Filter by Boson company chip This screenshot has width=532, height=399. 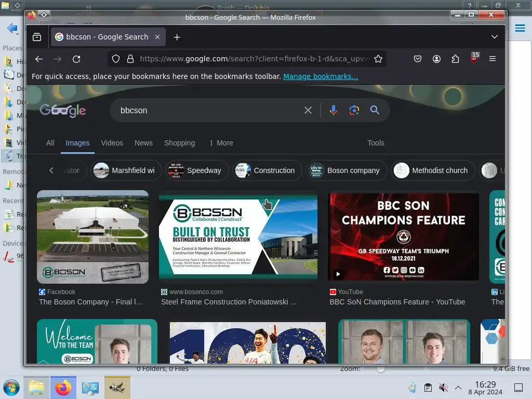pyautogui.click(x=347, y=170)
